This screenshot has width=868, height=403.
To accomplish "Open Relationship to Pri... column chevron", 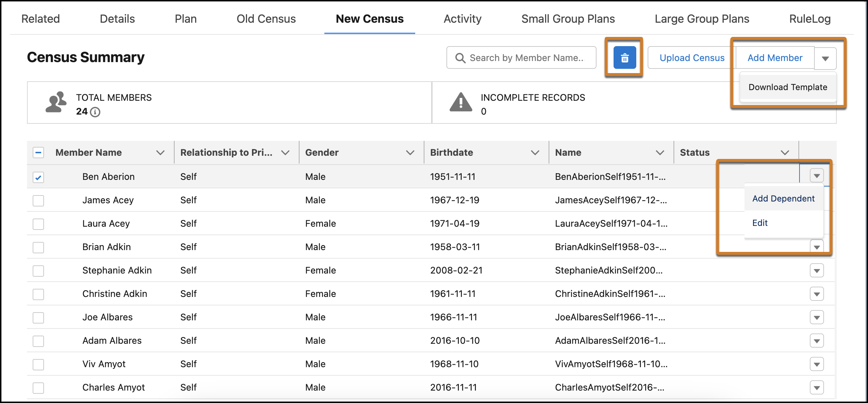I will [x=285, y=153].
